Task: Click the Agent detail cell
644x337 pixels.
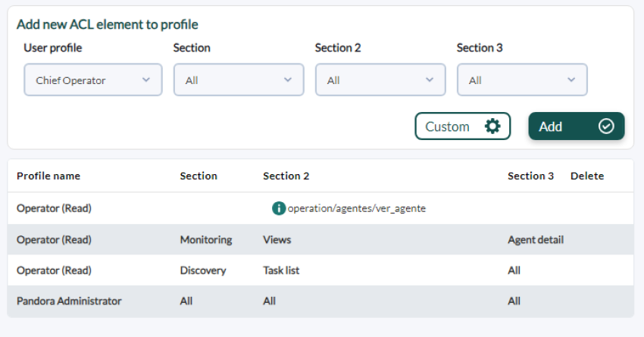Action: [x=536, y=240]
